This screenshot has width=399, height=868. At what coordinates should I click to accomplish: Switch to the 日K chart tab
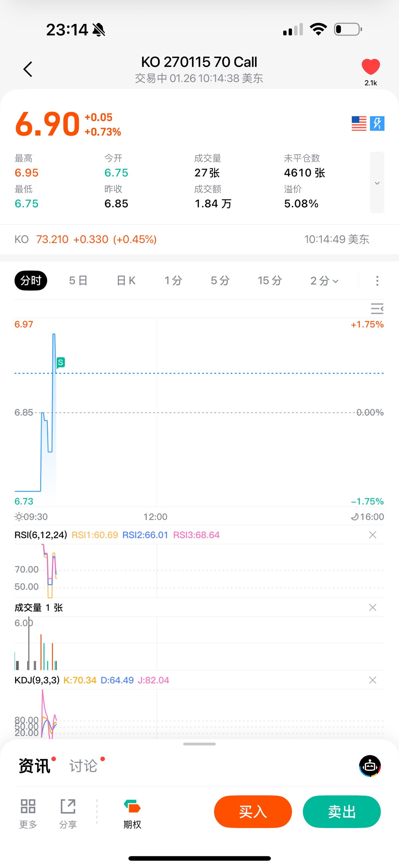coord(126,280)
